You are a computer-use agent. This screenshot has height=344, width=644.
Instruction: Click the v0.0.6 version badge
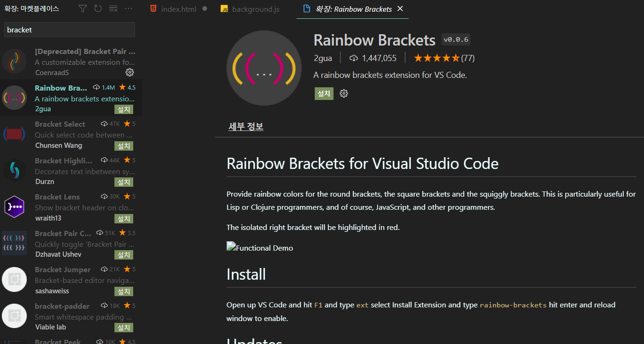456,40
